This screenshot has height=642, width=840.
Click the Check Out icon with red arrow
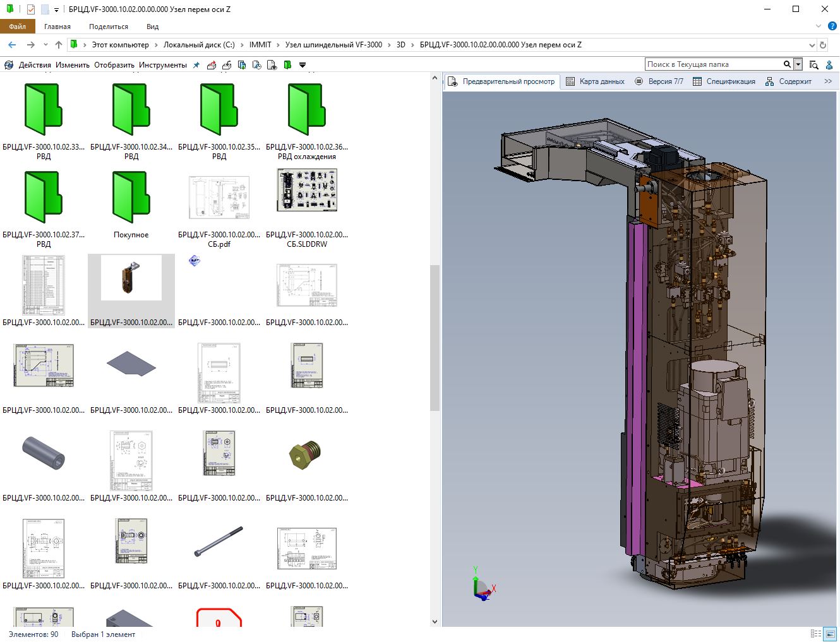coord(212,64)
